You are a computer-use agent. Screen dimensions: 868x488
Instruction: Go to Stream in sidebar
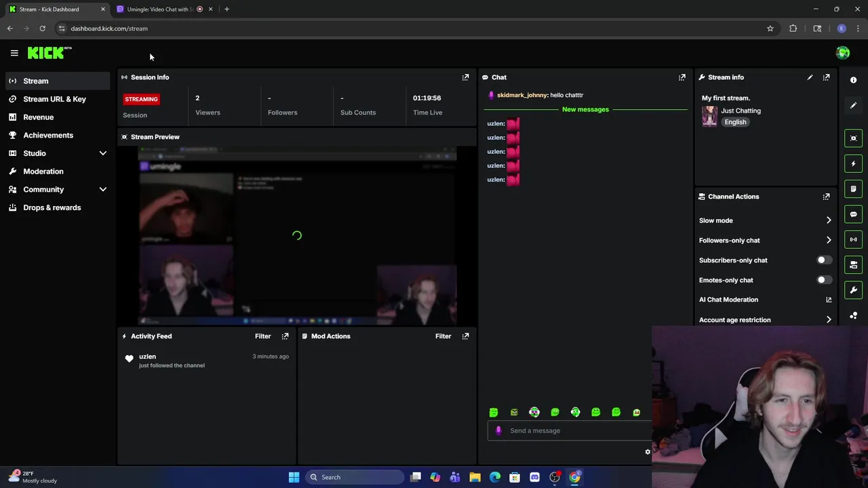point(58,81)
